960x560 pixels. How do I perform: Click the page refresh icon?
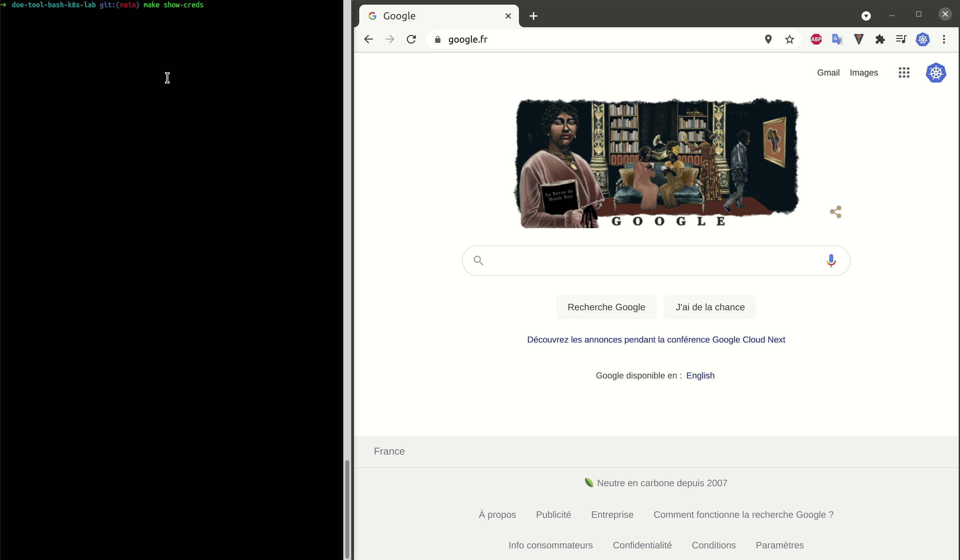point(412,39)
